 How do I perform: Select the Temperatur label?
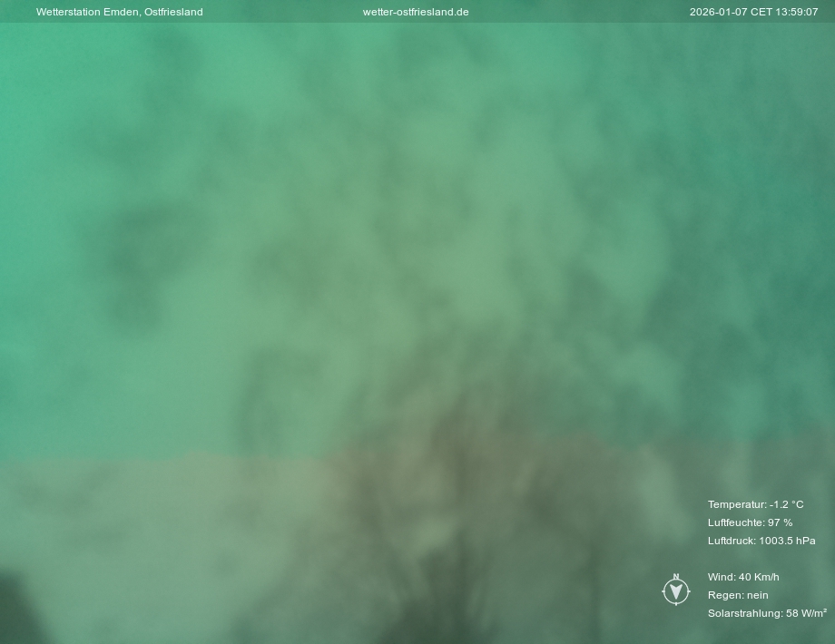click(736, 504)
